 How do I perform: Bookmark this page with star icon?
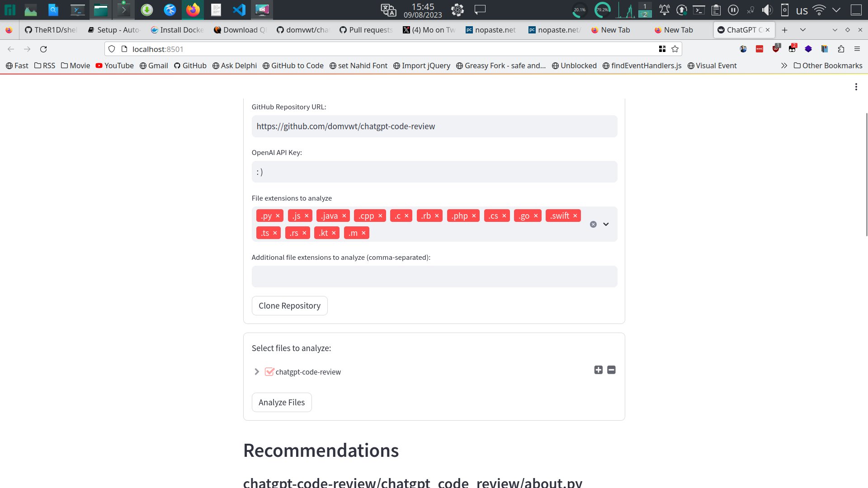point(675,49)
